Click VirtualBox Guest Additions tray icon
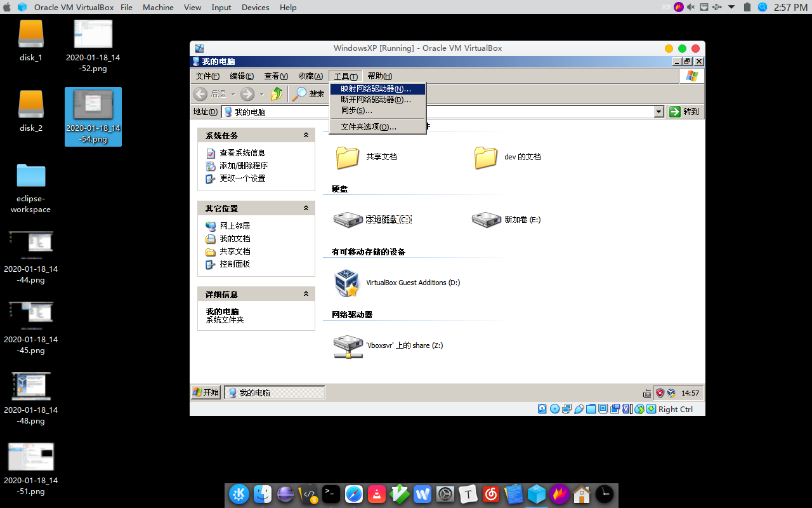This screenshot has width=812, height=508. tap(671, 393)
